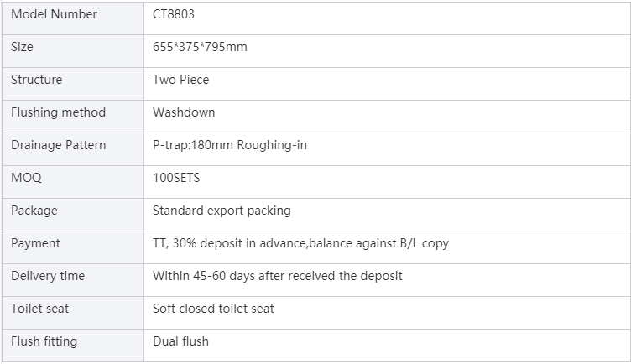Select the Dual flush value
Image resolution: width=631 pixels, height=364 pixels.
[180, 341]
